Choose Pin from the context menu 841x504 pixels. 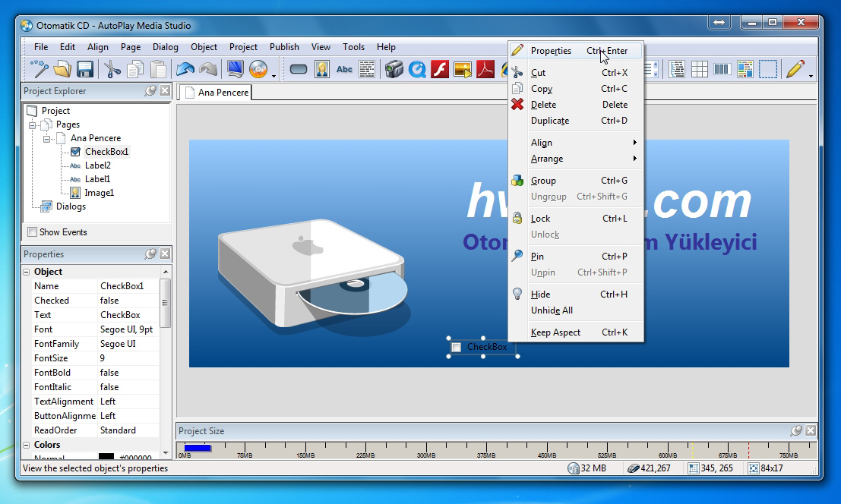click(x=576, y=256)
